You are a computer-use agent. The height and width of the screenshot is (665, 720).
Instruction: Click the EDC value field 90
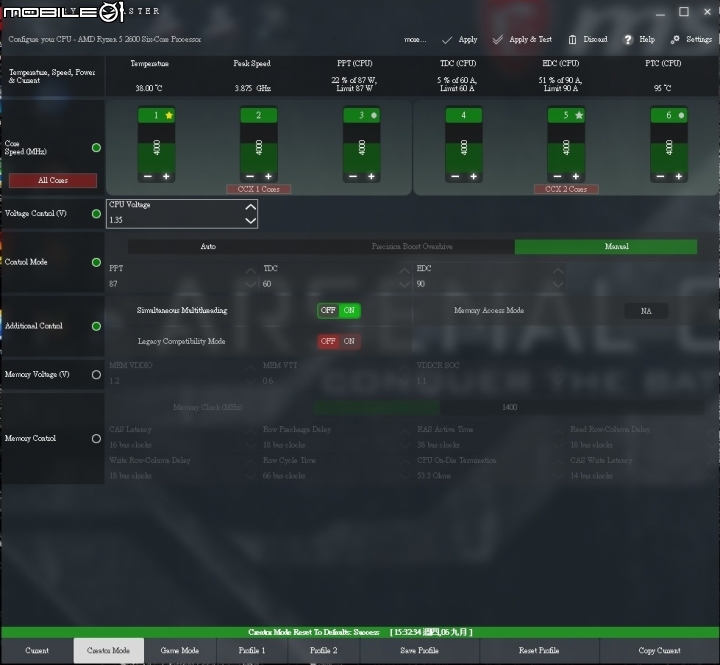pyautogui.click(x=483, y=284)
